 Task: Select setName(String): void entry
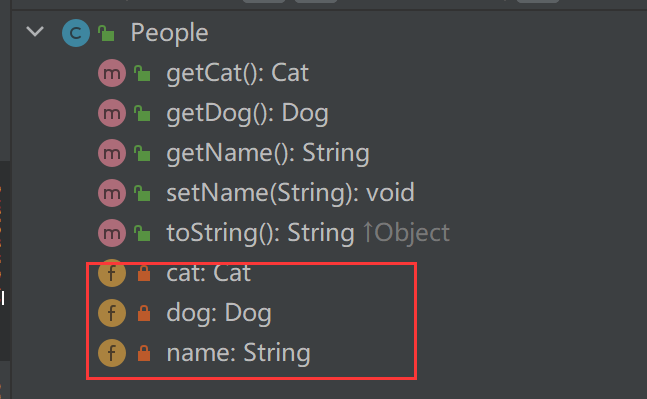click(290, 193)
